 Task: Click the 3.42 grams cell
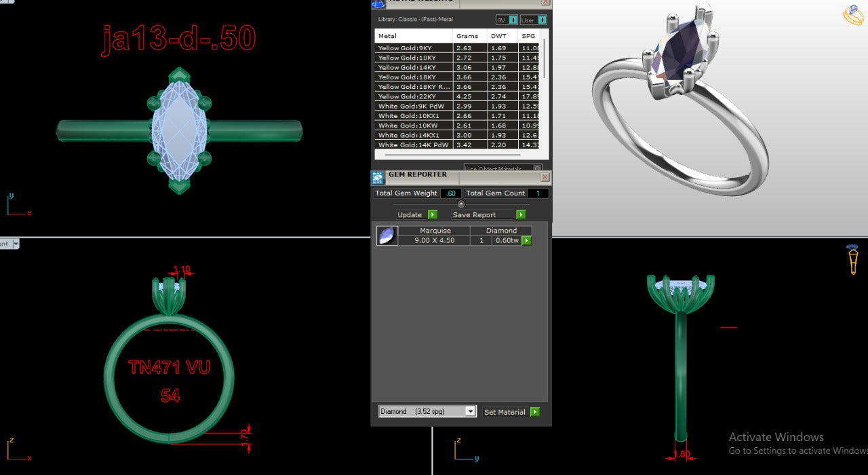(x=470, y=145)
